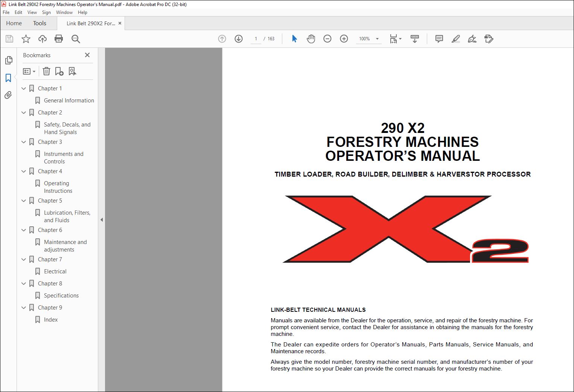Open the Sign document tool

tap(472, 39)
